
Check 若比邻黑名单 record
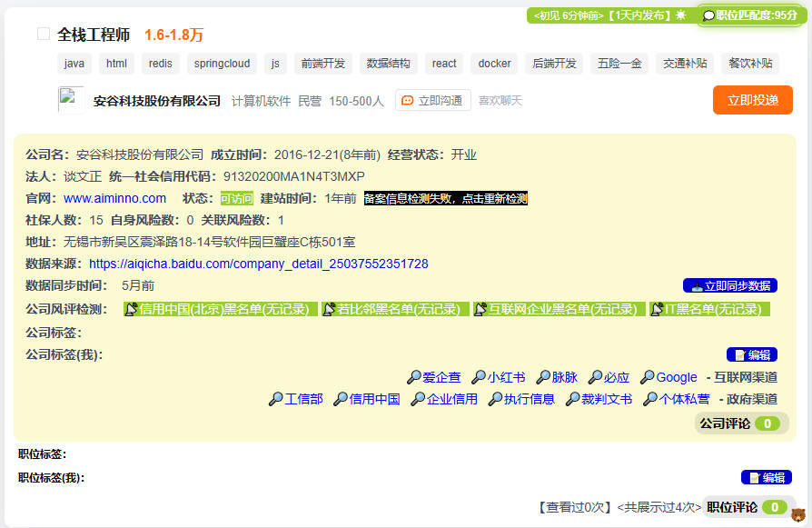point(395,309)
